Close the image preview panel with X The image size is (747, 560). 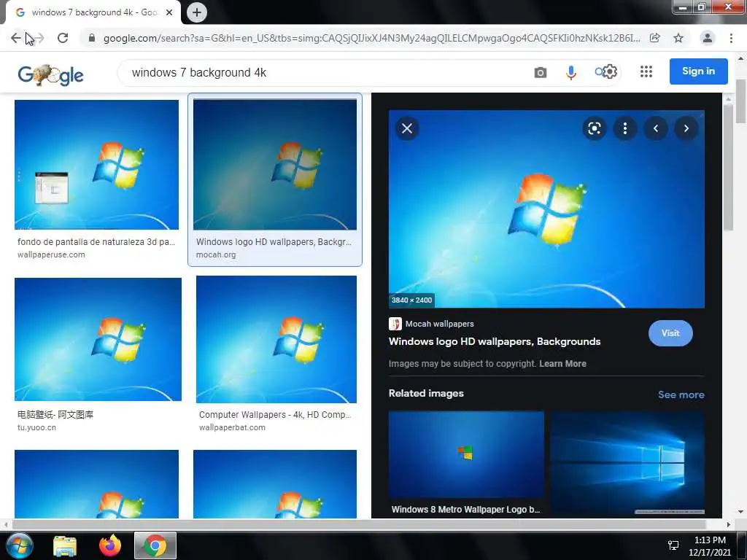pos(407,128)
